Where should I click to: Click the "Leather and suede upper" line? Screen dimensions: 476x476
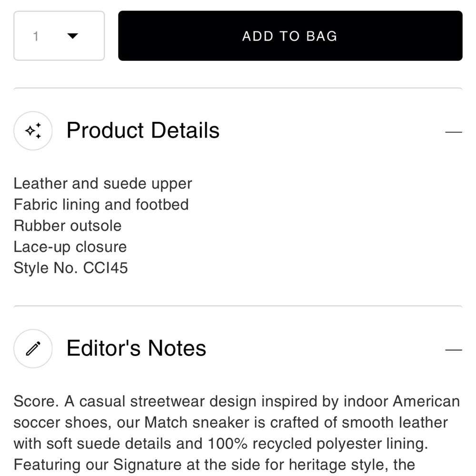tap(103, 184)
